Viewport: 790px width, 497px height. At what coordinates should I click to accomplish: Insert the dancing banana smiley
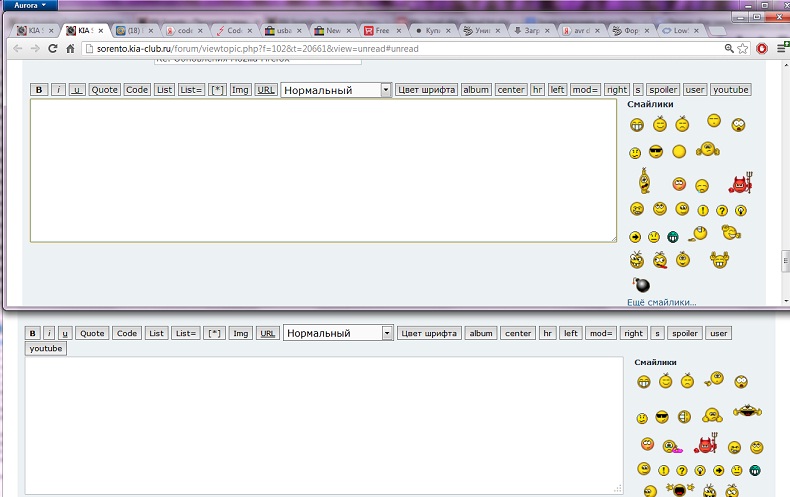646,181
